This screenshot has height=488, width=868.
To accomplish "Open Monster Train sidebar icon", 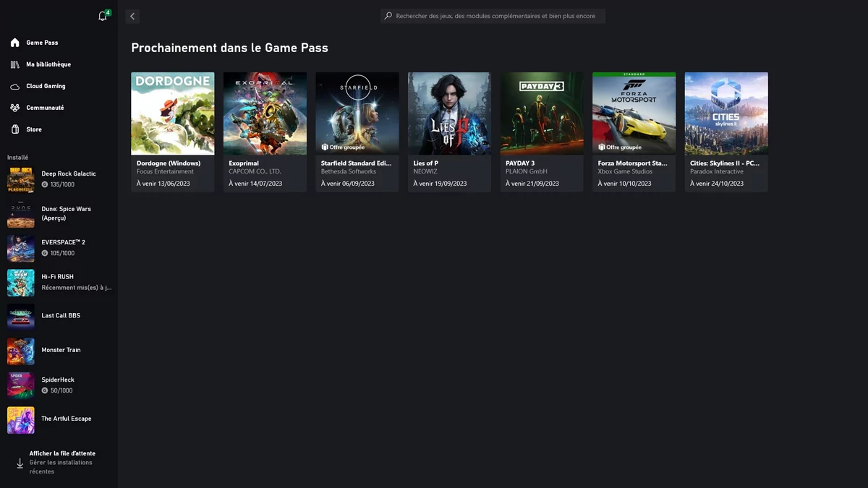I will pos(20,351).
